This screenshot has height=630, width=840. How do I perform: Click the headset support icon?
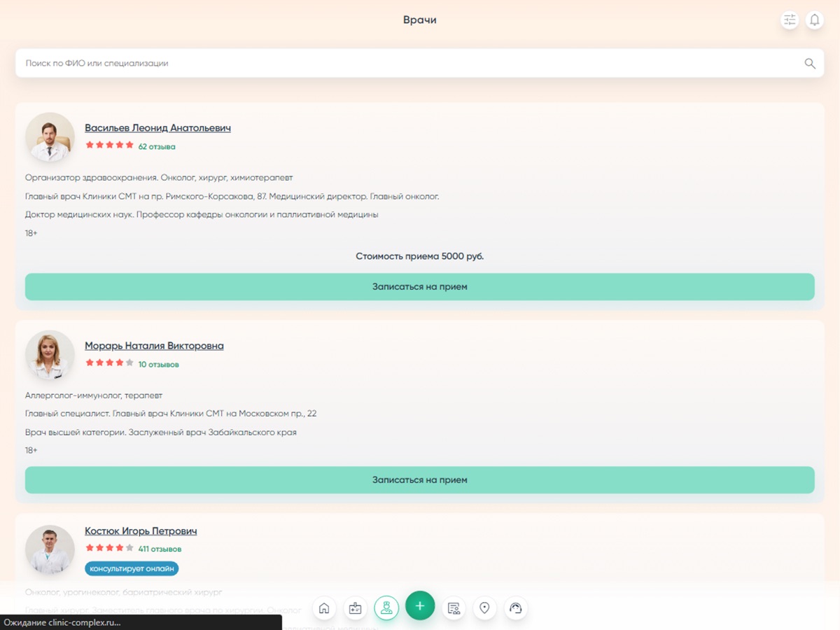coord(516,608)
